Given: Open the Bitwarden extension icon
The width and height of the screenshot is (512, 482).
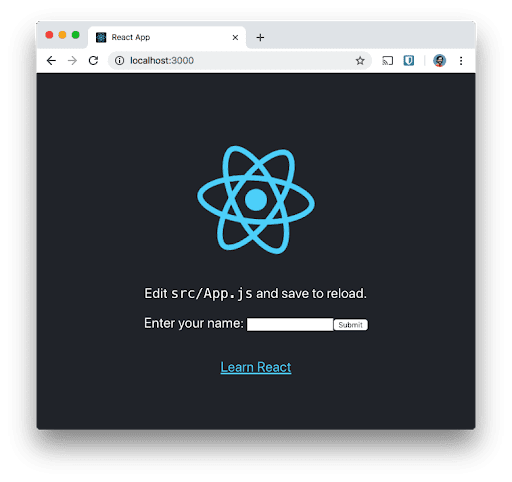Looking at the screenshot, I should point(409,60).
